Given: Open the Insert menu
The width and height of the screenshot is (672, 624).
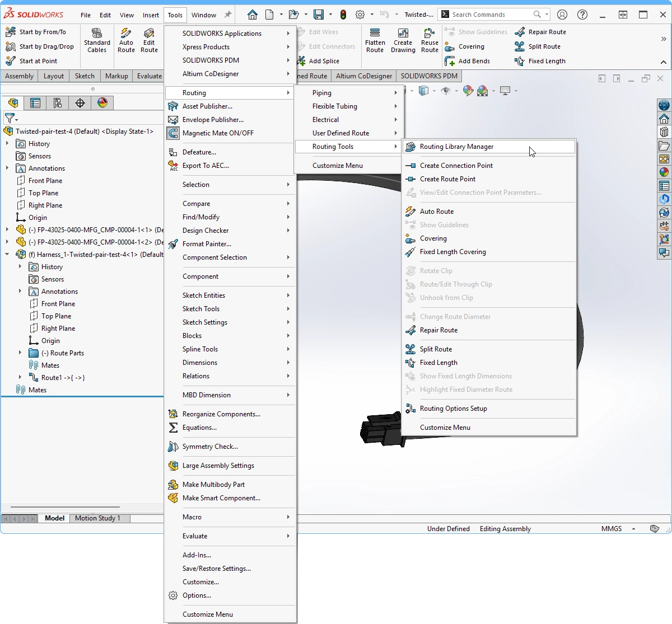Looking at the screenshot, I should [151, 15].
